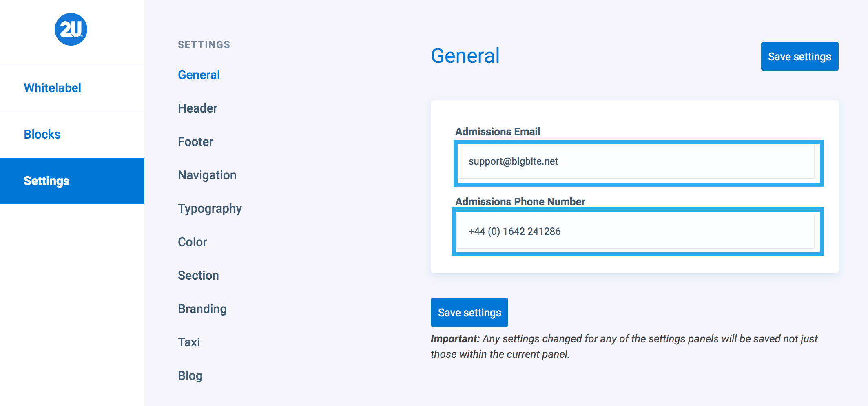Open the Whitelabel sidebar section

point(53,88)
